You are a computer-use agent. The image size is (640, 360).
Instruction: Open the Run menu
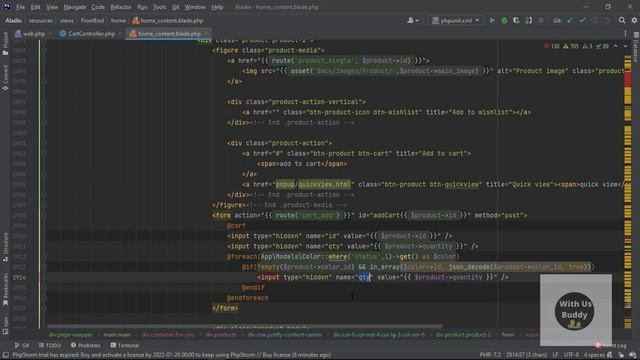pos(142,7)
